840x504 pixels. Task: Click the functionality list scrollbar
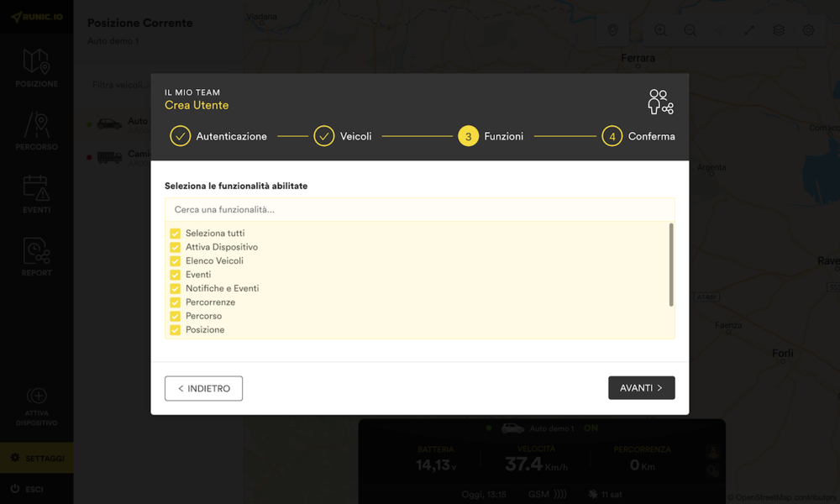pos(670,265)
